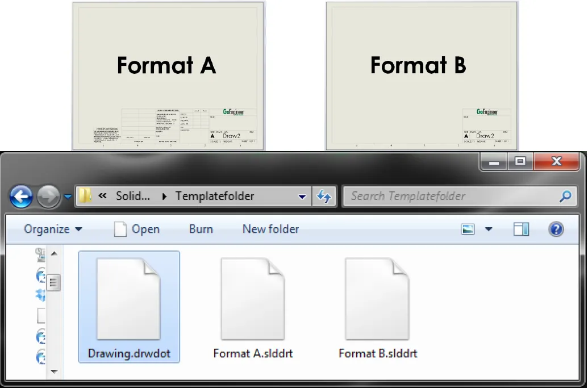The height and width of the screenshot is (388, 588).
Task: Select the Format A.slddrt file
Action: pyautogui.click(x=253, y=298)
